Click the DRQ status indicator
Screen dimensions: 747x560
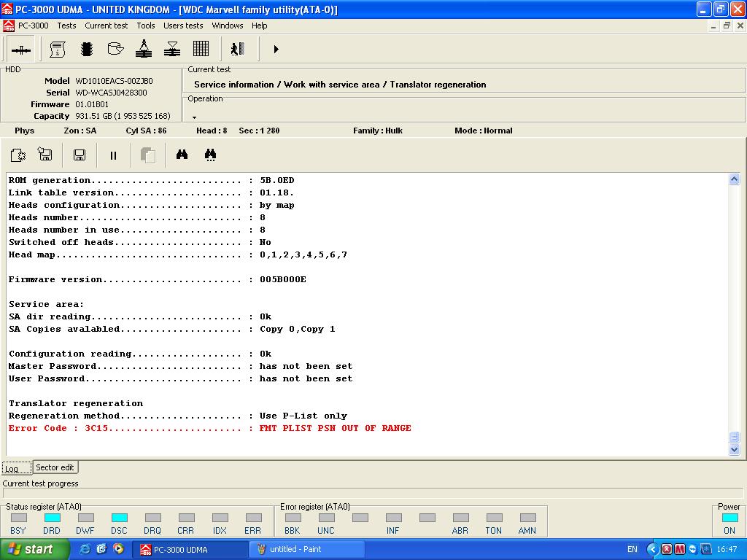point(153,518)
